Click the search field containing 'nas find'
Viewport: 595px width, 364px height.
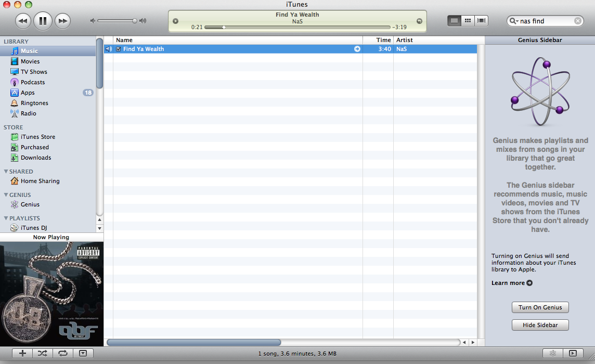[545, 21]
